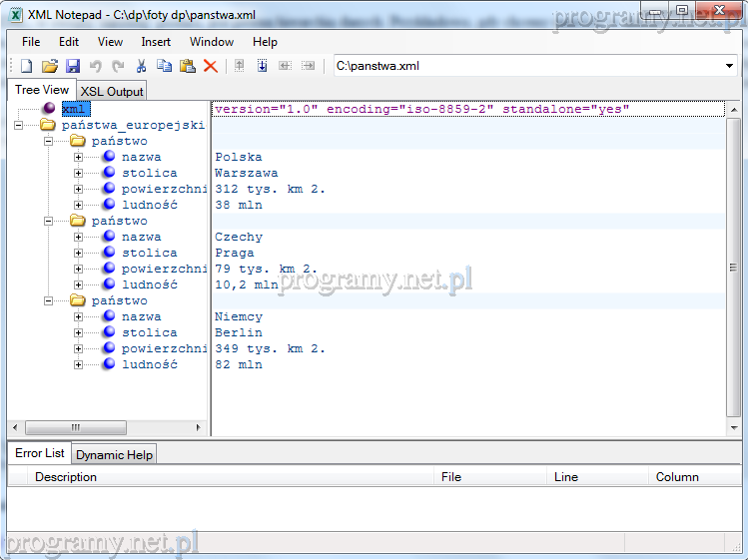Click the Cut scissors icon
Image resolution: width=748 pixels, height=560 pixels.
tap(142, 66)
